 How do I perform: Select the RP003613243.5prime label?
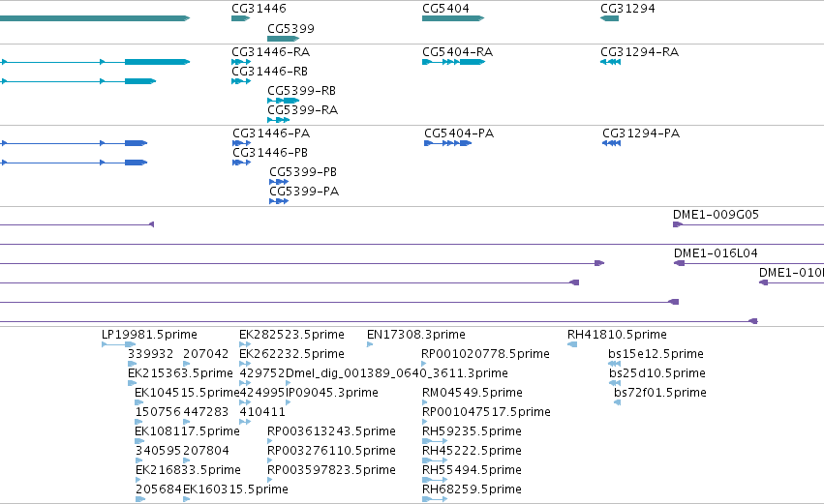(x=331, y=431)
